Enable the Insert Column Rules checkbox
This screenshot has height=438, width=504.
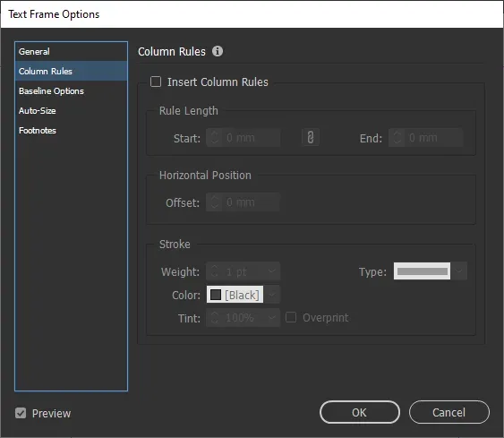coord(156,82)
